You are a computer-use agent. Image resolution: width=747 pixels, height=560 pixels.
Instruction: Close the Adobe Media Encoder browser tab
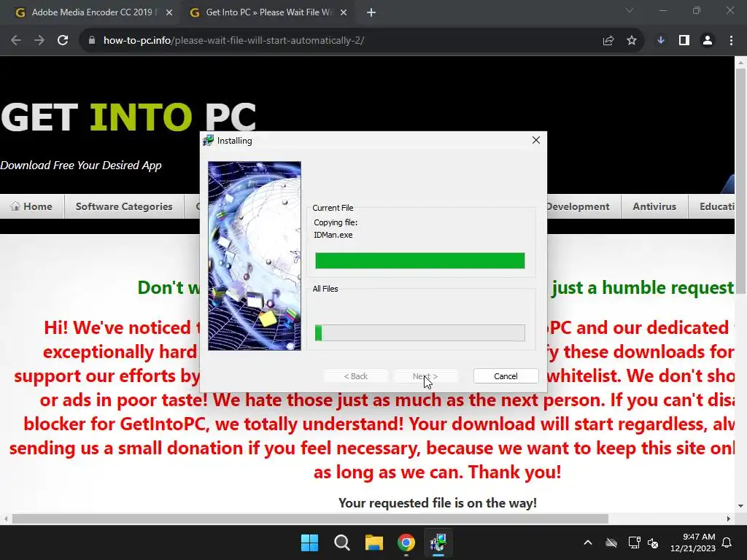[169, 13]
